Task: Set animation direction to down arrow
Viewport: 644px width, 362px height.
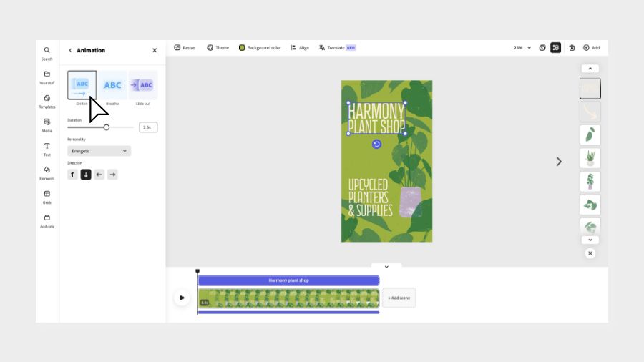Action: pos(86,175)
